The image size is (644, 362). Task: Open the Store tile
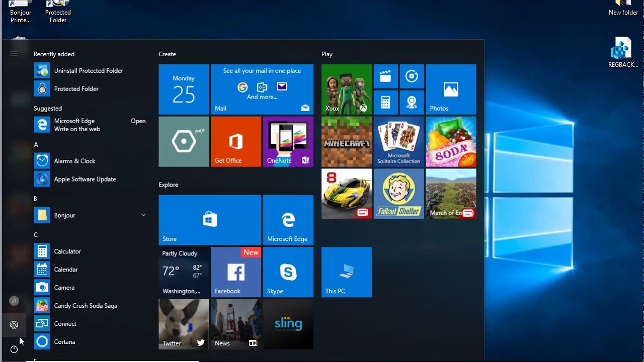(x=210, y=220)
